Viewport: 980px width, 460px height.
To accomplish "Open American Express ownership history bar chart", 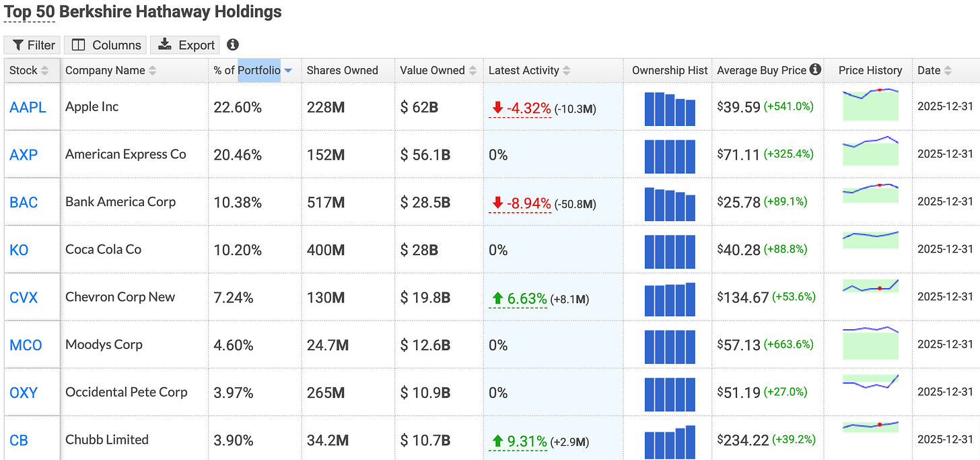I will tap(670, 156).
